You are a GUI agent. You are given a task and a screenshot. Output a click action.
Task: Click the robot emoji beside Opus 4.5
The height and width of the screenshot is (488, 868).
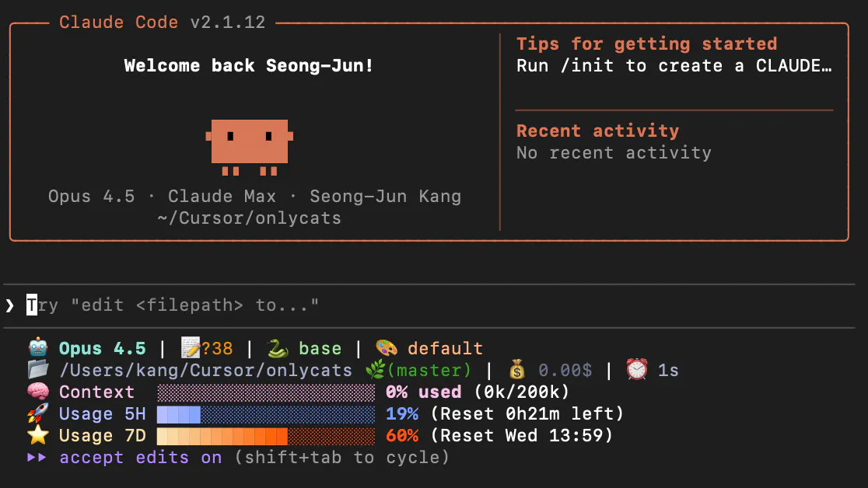point(37,348)
